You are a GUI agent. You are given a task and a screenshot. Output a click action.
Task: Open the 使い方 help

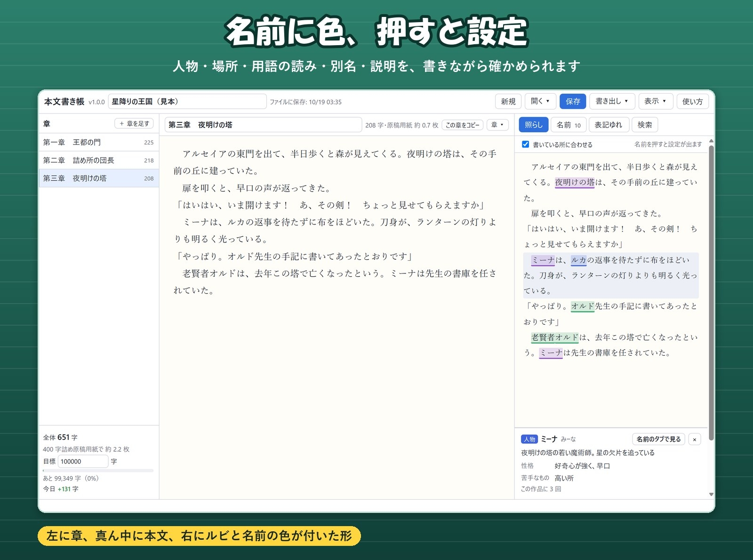click(692, 101)
